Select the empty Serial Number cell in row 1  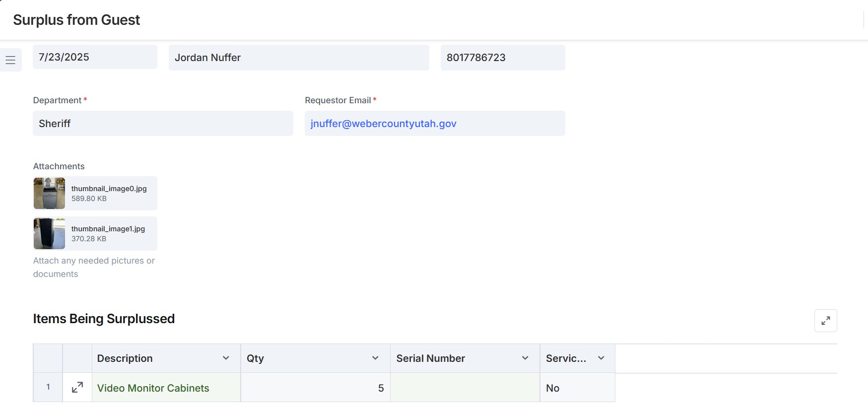(x=465, y=388)
